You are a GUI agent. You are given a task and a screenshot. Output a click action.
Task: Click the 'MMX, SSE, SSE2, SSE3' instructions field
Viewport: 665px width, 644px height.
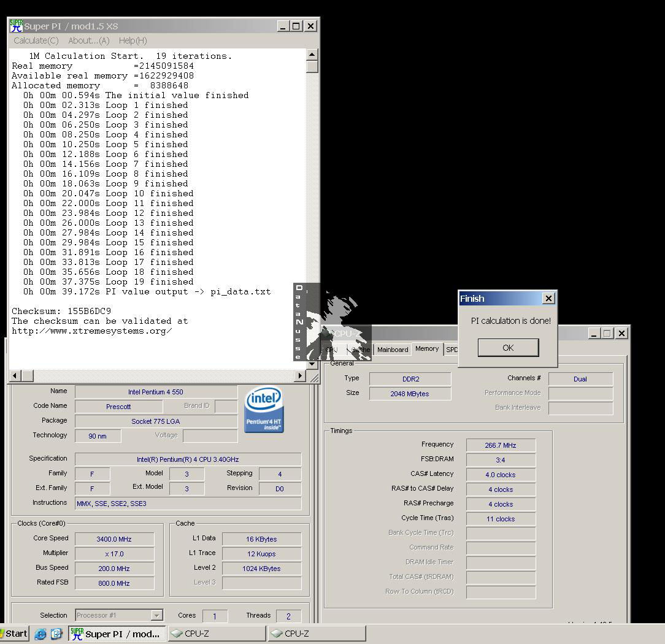click(x=188, y=504)
